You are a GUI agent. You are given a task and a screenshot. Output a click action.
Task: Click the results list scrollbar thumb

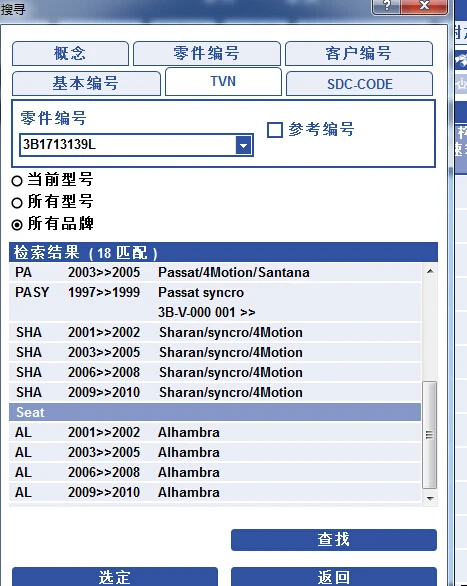coord(430,435)
